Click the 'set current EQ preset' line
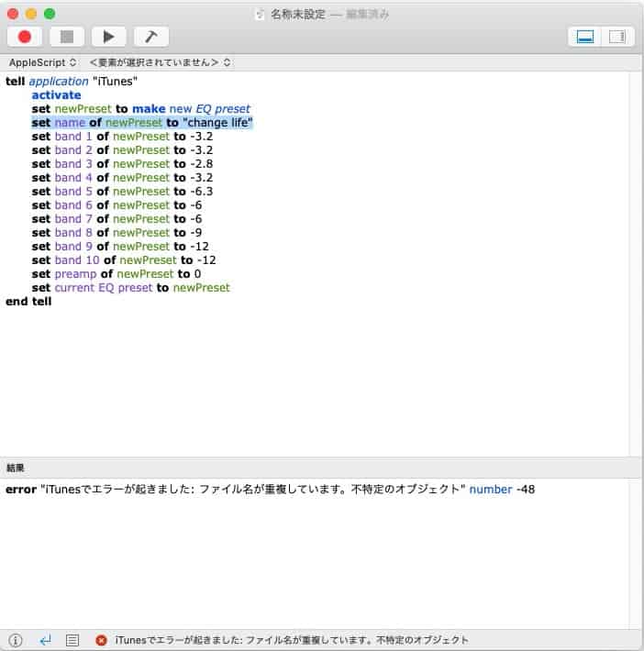The width and height of the screenshot is (644, 651). [x=131, y=287]
